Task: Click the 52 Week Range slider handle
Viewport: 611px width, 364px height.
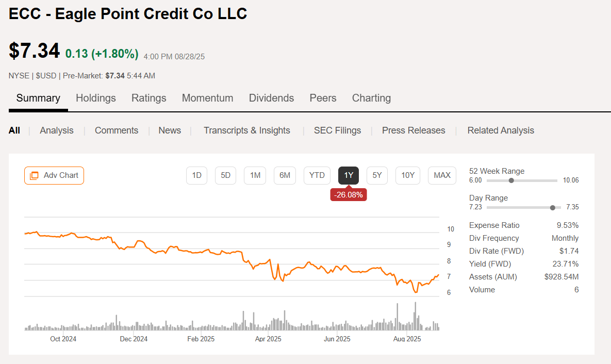Action: point(511,180)
